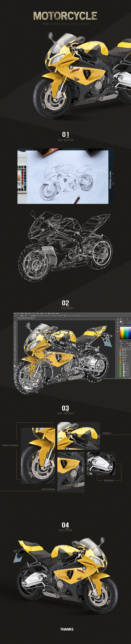Viewport: 131px width, 644px height.
Task: Expand the 车身 layer group
Action: click(x=122, y=354)
